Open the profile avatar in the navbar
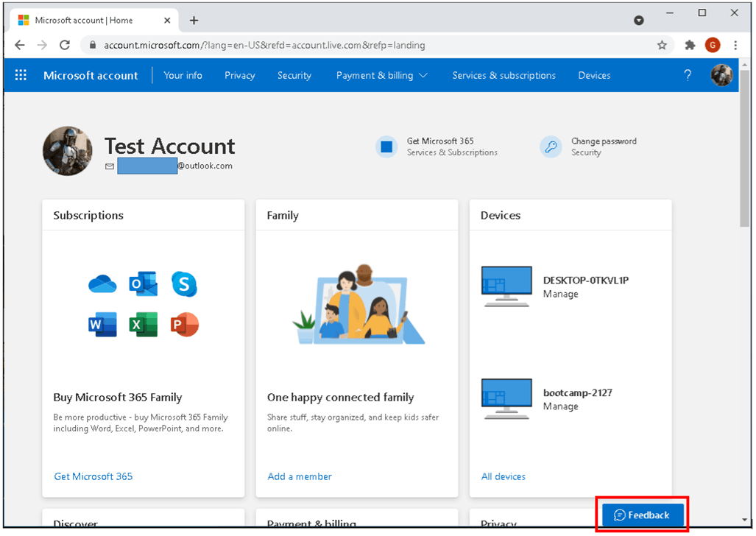 (721, 75)
